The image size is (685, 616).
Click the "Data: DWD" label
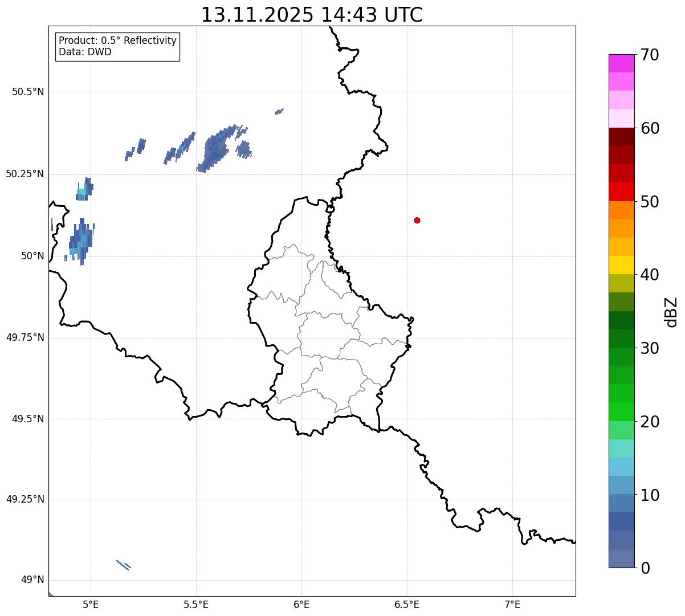pos(85,52)
